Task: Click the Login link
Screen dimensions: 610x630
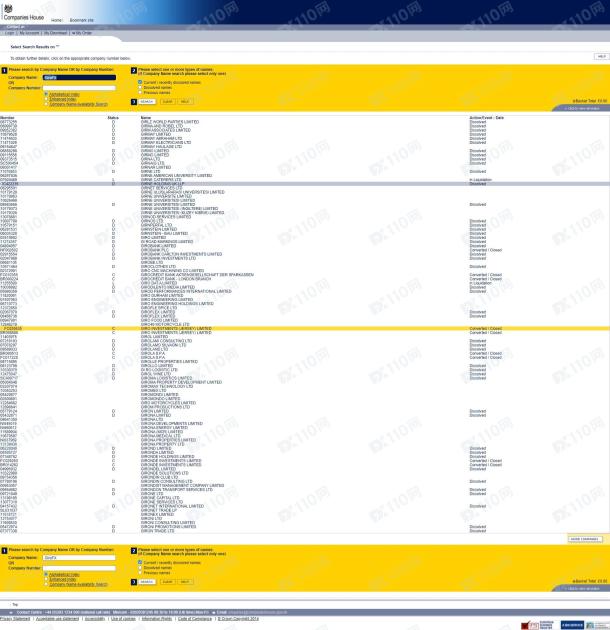Action: [10, 33]
